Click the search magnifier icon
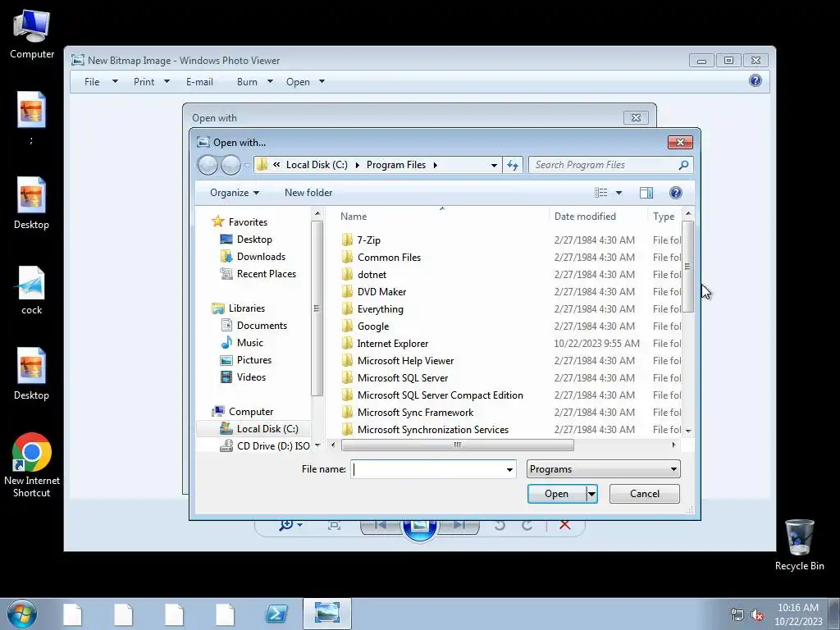This screenshot has width=840, height=630. pos(683,165)
